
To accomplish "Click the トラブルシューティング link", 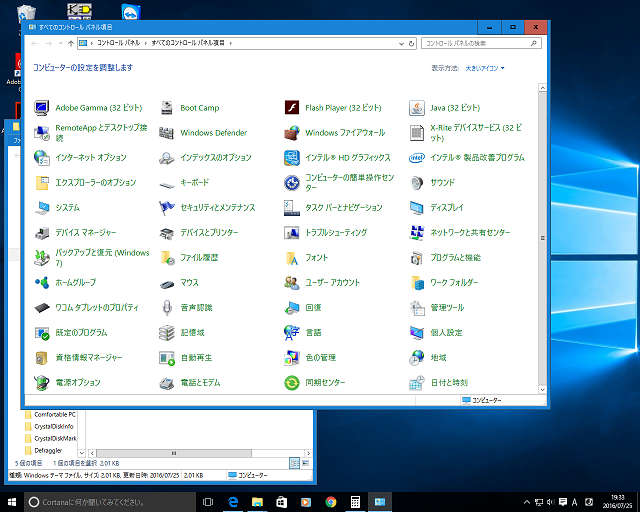I will (x=336, y=232).
